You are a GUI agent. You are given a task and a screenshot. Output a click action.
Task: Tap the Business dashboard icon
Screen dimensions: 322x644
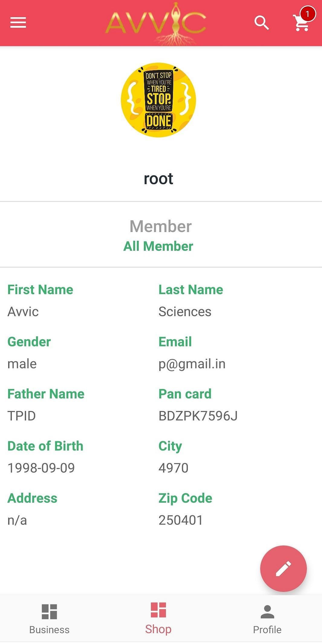tap(49, 611)
